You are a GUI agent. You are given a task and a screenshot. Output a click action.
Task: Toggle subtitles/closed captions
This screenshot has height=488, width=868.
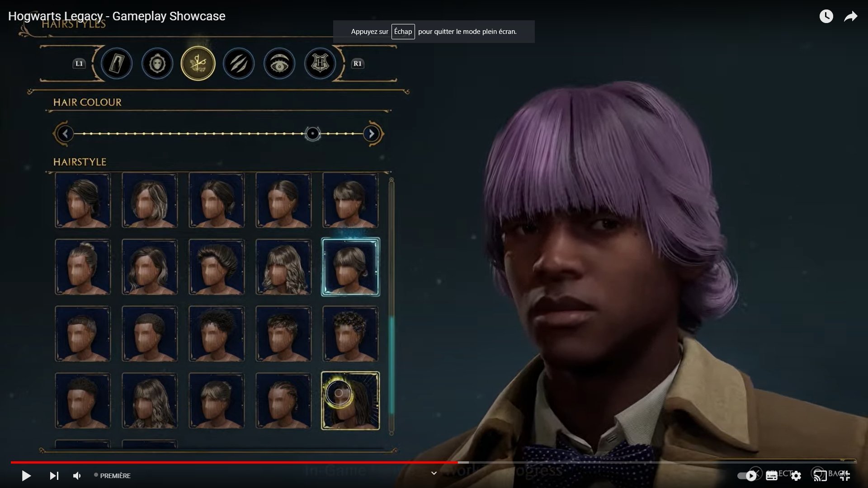772,475
